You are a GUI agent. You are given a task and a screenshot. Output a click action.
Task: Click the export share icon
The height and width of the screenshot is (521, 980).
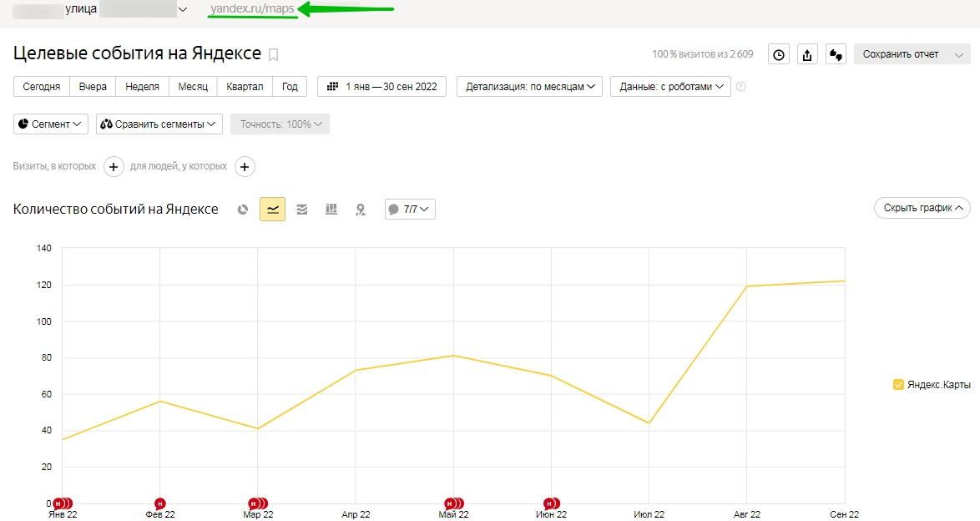point(807,54)
